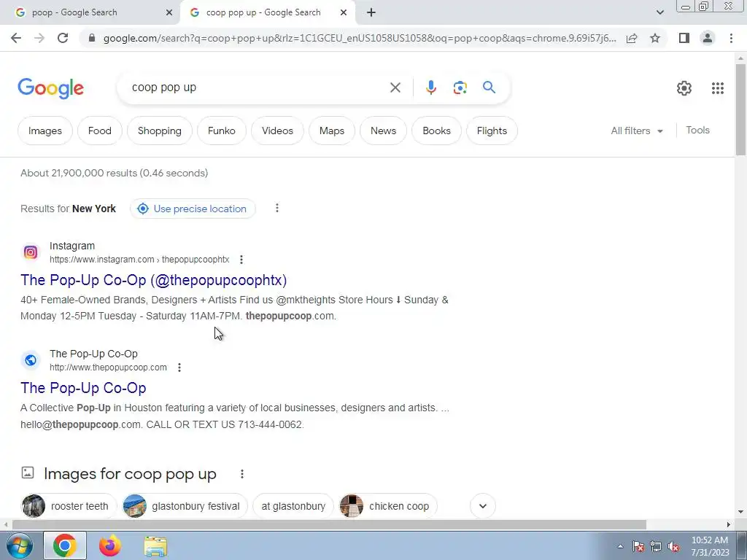Screen dimensions: 747x560
Task: Switch to 'poop - Google Search' tab
Action: coord(90,12)
